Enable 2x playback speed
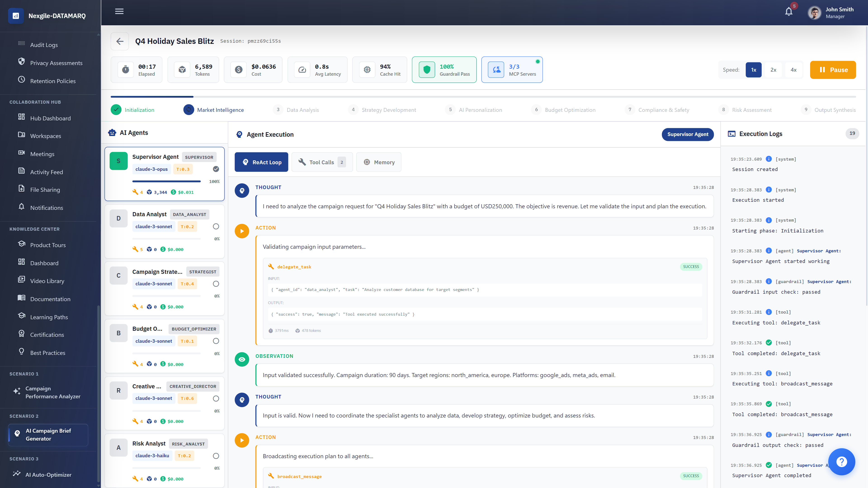Screen dimensions: 868x488 (773, 70)
